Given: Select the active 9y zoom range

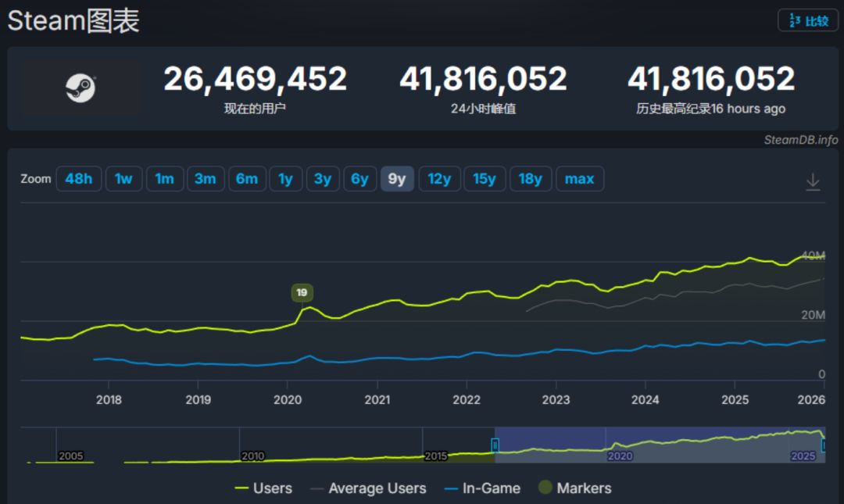Looking at the screenshot, I should pyautogui.click(x=397, y=179).
